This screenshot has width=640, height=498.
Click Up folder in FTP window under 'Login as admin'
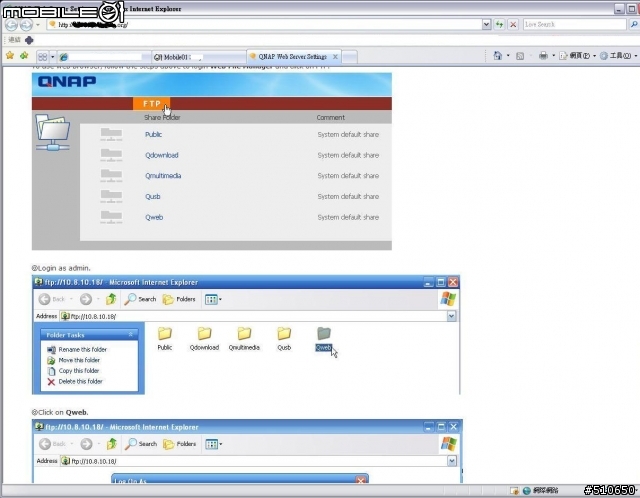tap(111, 299)
